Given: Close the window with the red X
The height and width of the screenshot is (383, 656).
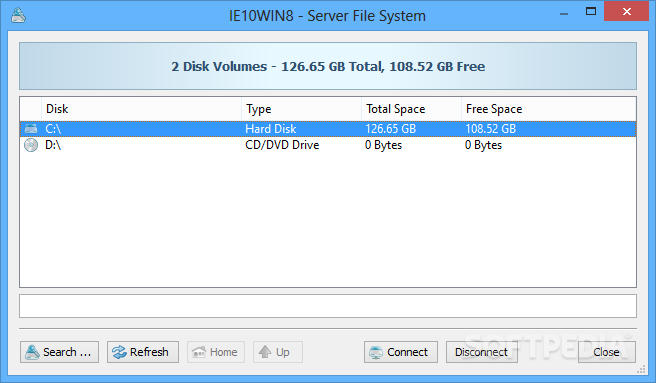Looking at the screenshot, I should (626, 11).
